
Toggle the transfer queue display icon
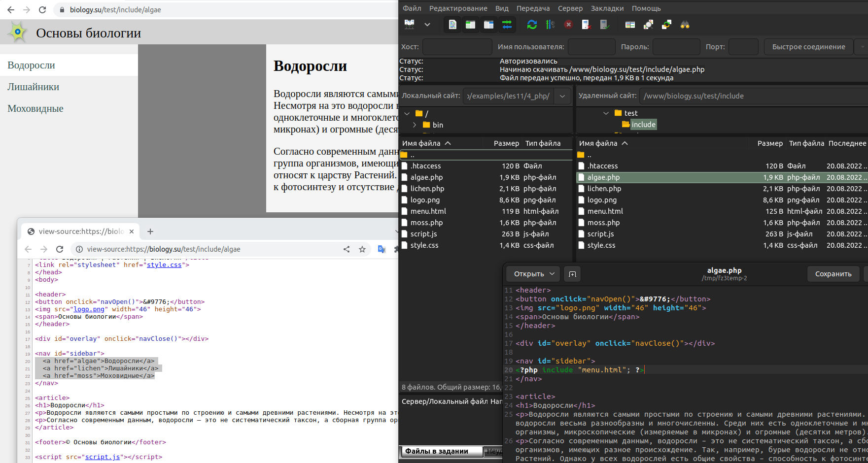(x=507, y=24)
